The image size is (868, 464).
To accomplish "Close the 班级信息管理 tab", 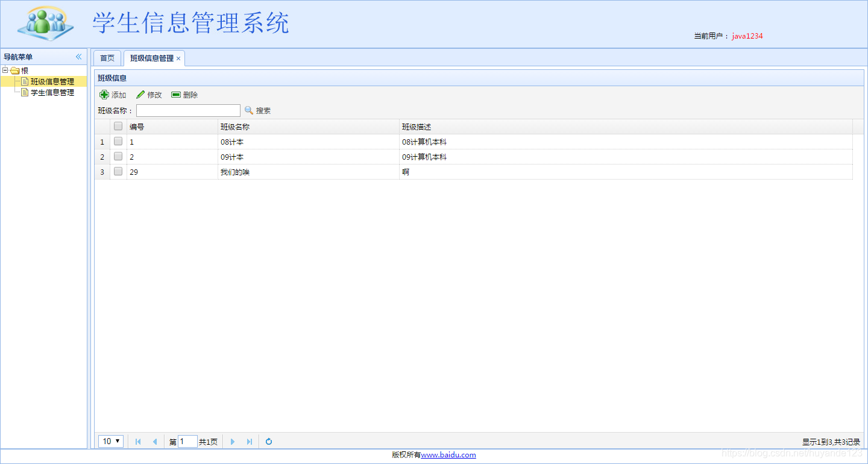I will (178, 58).
